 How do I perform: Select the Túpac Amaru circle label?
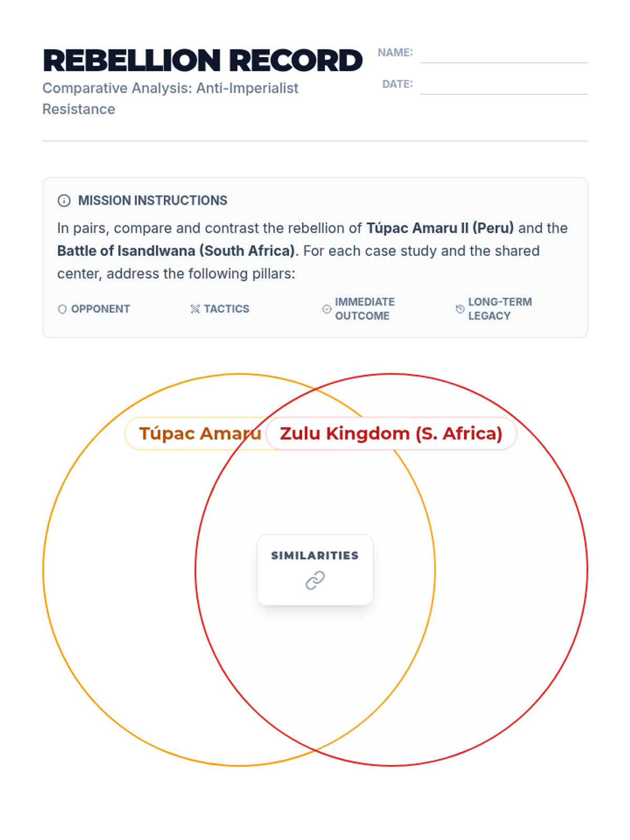tap(199, 434)
